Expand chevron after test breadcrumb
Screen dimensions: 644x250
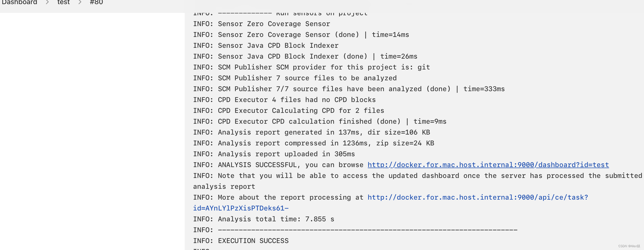(80, 2)
